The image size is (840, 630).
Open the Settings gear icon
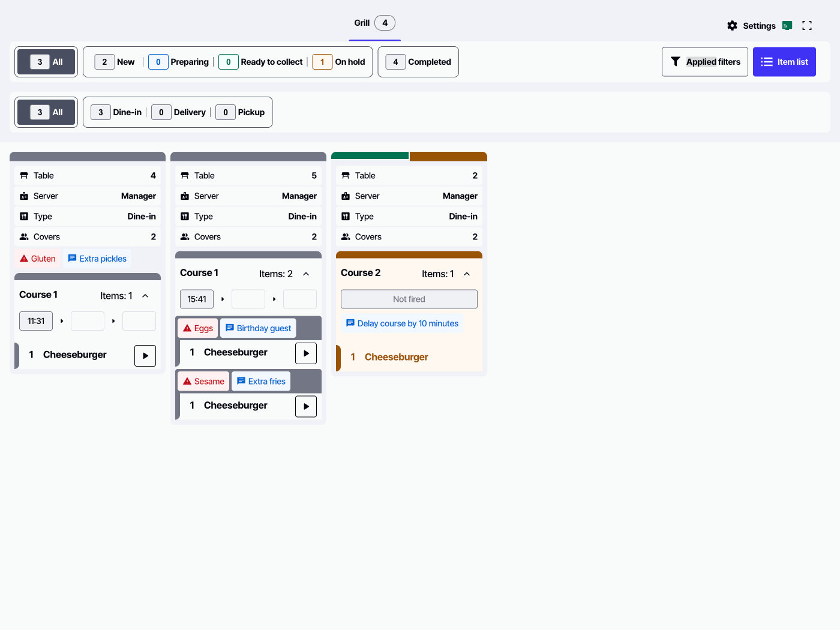point(732,26)
